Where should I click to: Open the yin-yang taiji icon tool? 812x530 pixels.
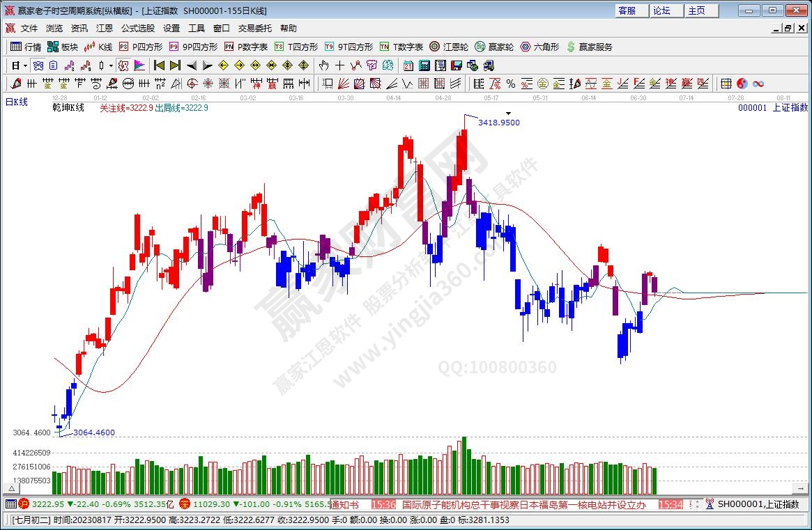point(742,84)
